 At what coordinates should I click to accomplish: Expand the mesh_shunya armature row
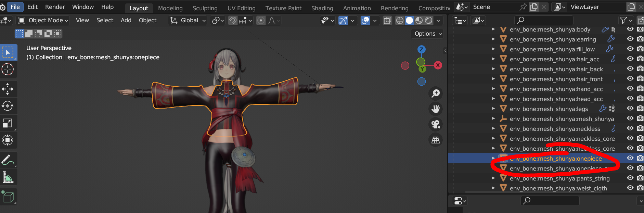493,118
